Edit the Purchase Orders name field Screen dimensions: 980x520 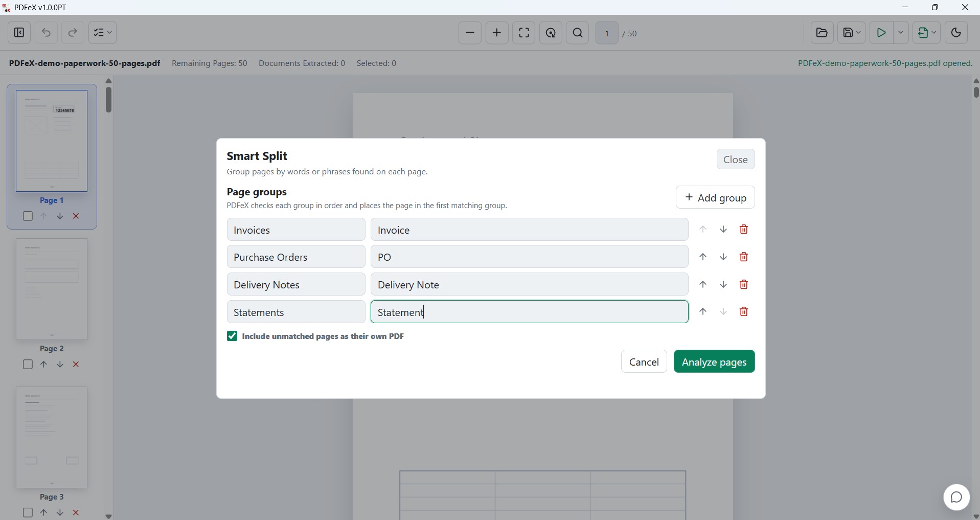[x=296, y=257]
